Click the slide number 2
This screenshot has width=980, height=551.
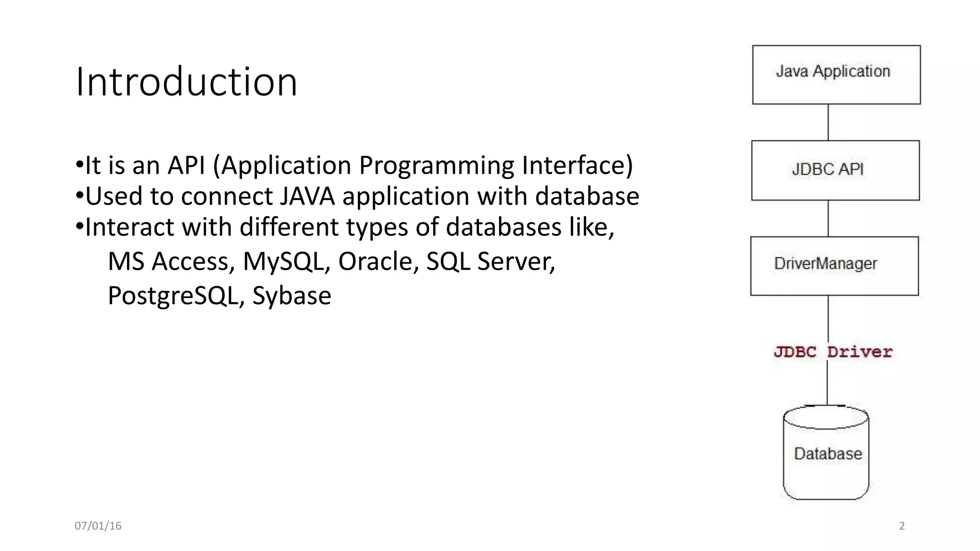click(x=902, y=526)
